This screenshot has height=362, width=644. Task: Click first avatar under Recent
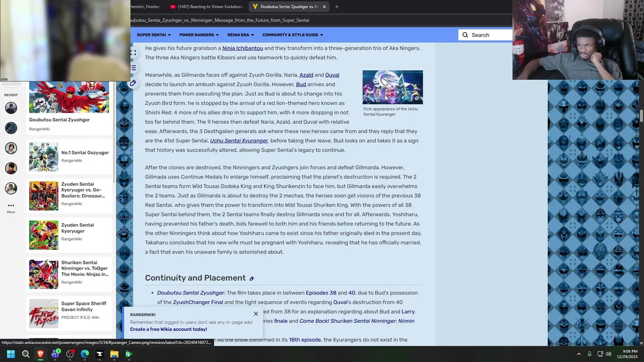[11, 108]
